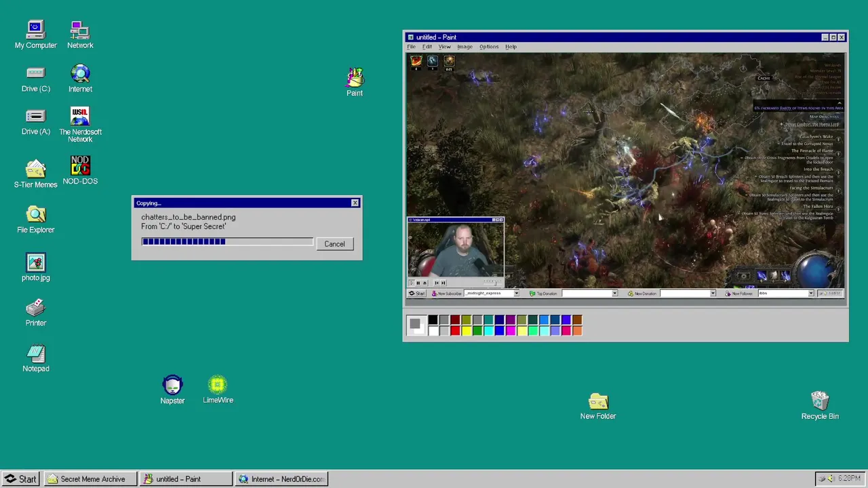Select the Drive (A:) icon
868x488 pixels.
coord(35,122)
